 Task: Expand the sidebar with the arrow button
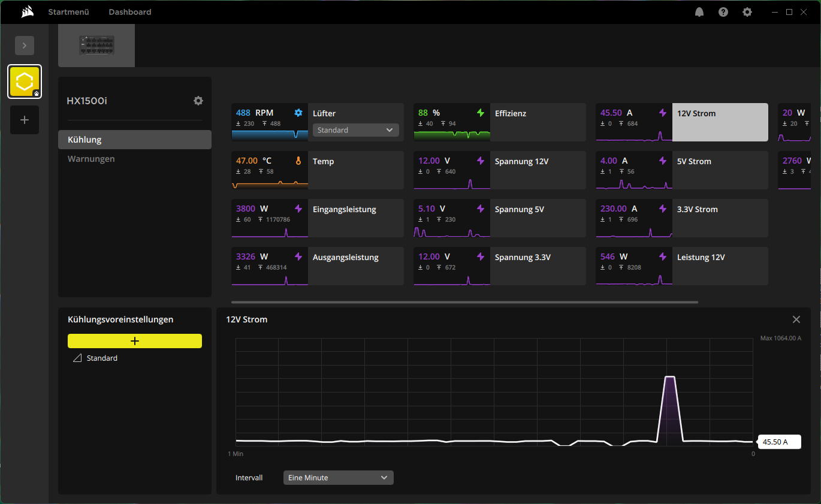click(x=25, y=45)
